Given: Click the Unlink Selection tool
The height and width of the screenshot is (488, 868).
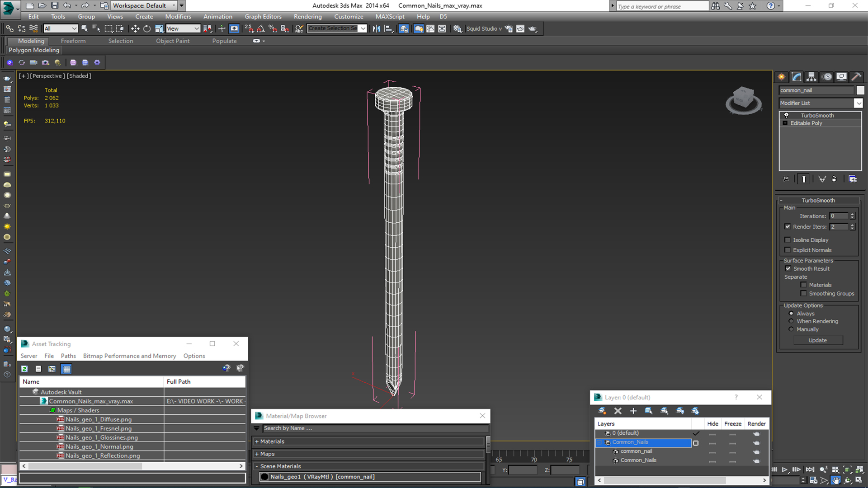Looking at the screenshot, I should [22, 28].
